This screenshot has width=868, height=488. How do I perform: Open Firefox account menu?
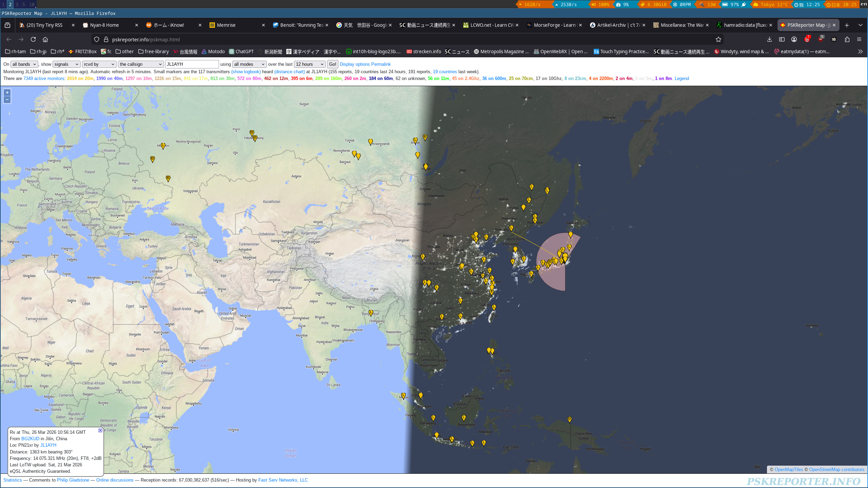(794, 39)
